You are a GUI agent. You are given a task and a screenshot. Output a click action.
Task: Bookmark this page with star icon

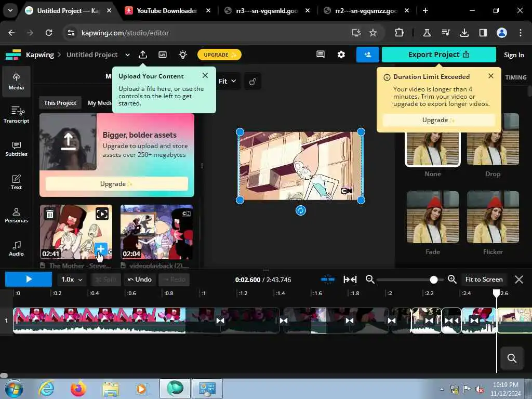point(373,33)
